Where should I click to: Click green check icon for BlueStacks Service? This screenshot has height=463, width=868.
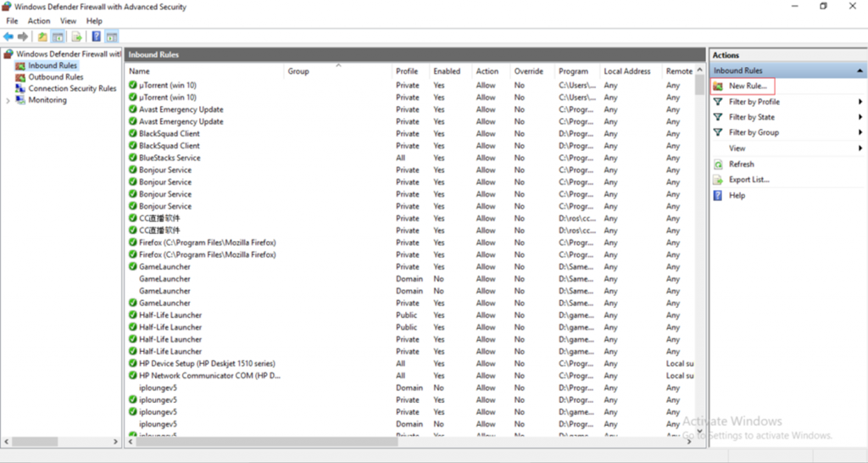pyautogui.click(x=133, y=158)
